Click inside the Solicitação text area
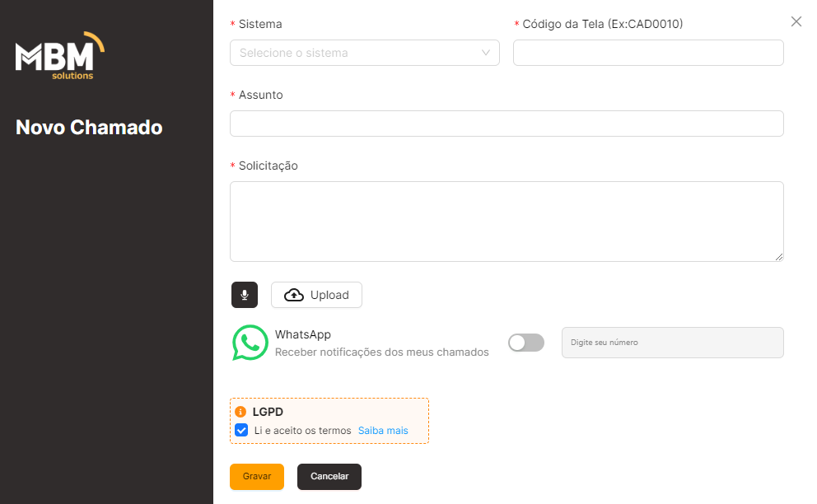This screenshot has height=504, width=817. [x=507, y=222]
